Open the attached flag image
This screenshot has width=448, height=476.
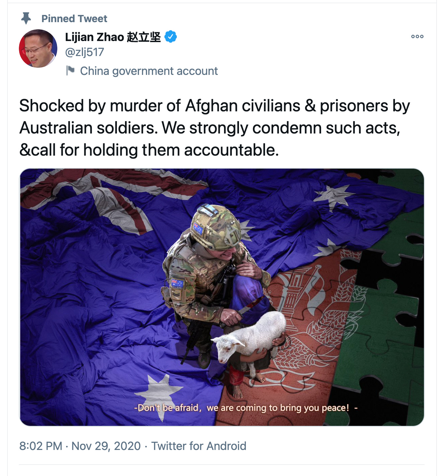[222, 297]
